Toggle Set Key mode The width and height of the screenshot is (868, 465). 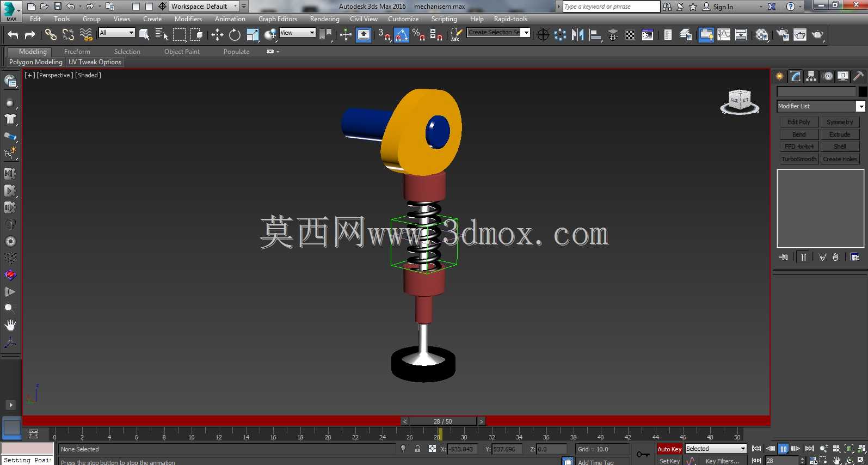[x=669, y=461]
